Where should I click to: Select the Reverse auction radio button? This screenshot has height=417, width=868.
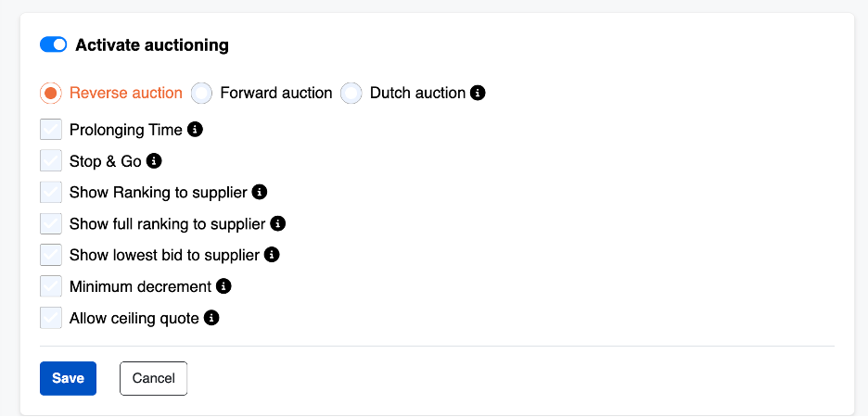tap(51, 93)
